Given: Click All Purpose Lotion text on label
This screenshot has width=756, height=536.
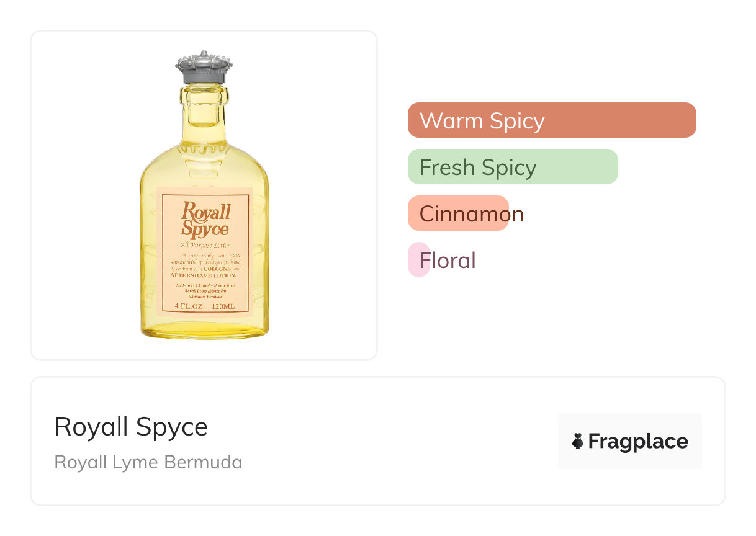Looking at the screenshot, I should coord(205,246).
